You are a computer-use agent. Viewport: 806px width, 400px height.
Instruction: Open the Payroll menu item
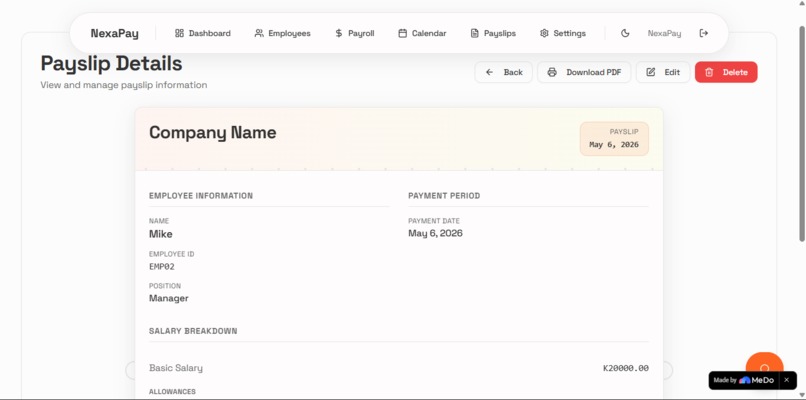[x=354, y=33]
